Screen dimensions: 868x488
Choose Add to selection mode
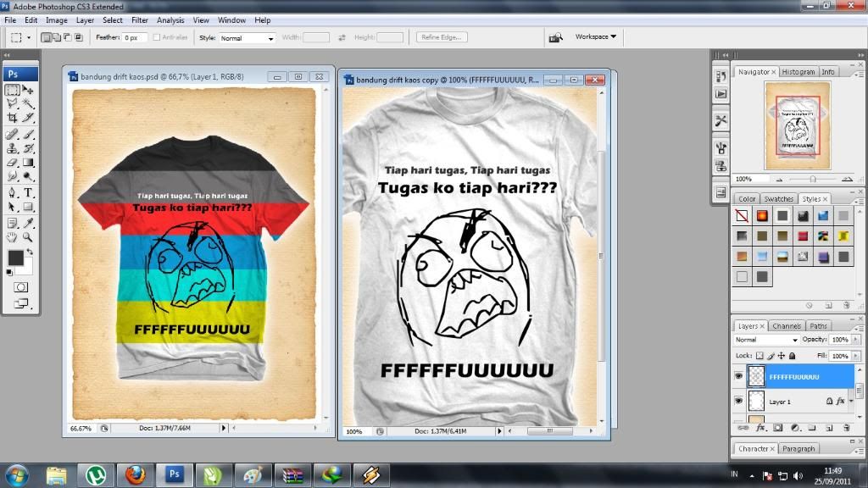click(57, 37)
